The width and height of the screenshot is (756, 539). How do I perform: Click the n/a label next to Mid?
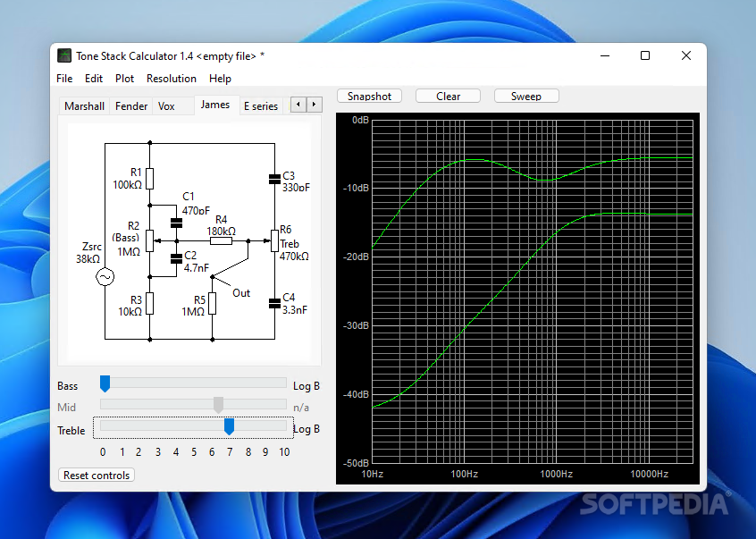(x=301, y=408)
